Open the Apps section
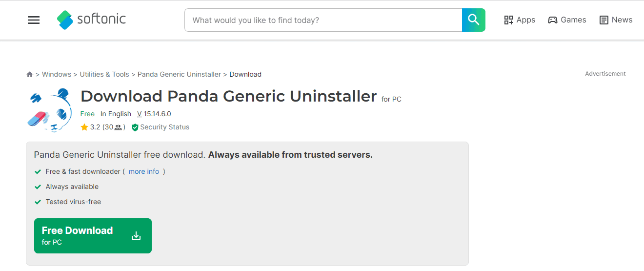This screenshot has width=644, height=271. point(520,20)
